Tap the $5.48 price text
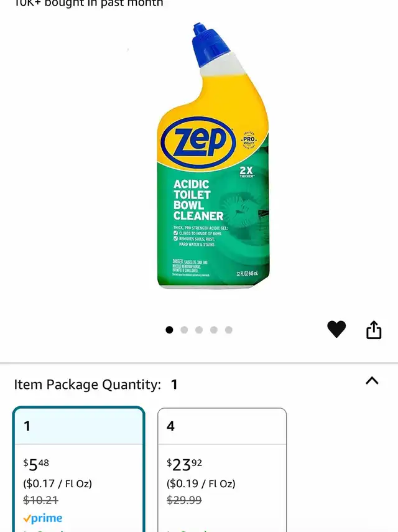The image size is (398, 532). (x=36, y=464)
